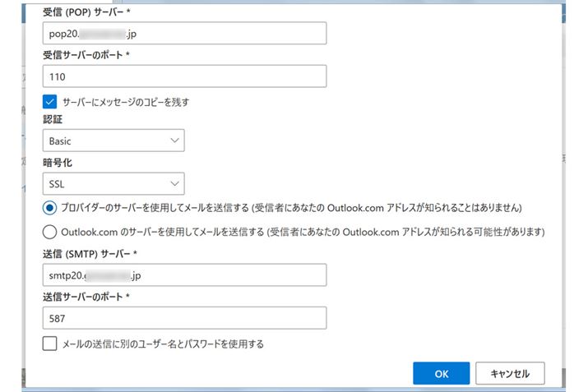Select the 送信サーバーのポート field showing 587
This screenshot has height=392, width=588.
(184, 318)
